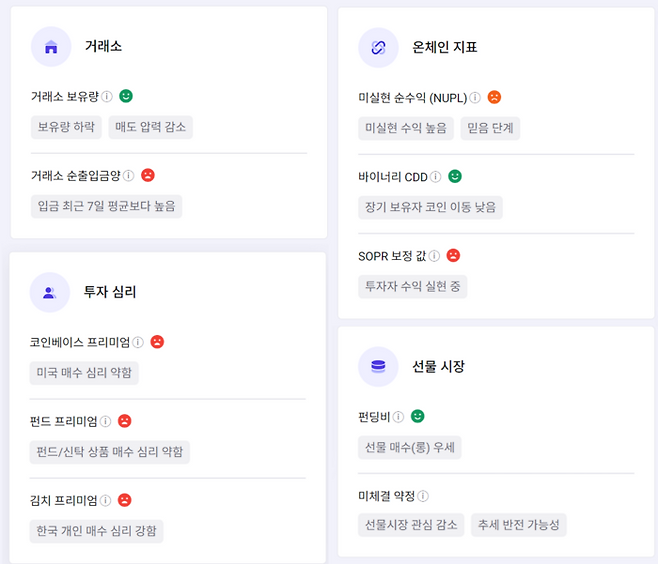
Task: Open the 펀딩비 info tooltip icon
Action: (398, 416)
